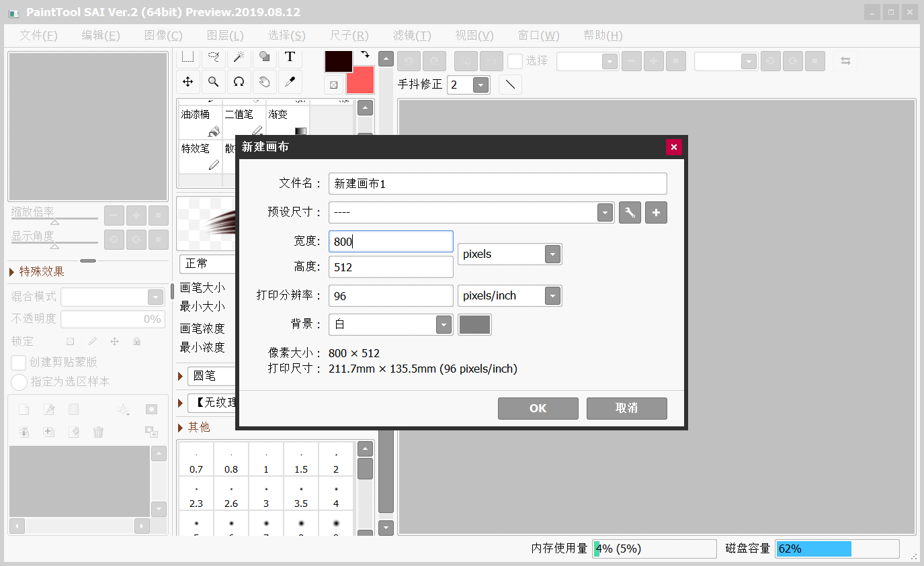
Task: Click the redo arrow in top toolbar
Action: [x=434, y=61]
